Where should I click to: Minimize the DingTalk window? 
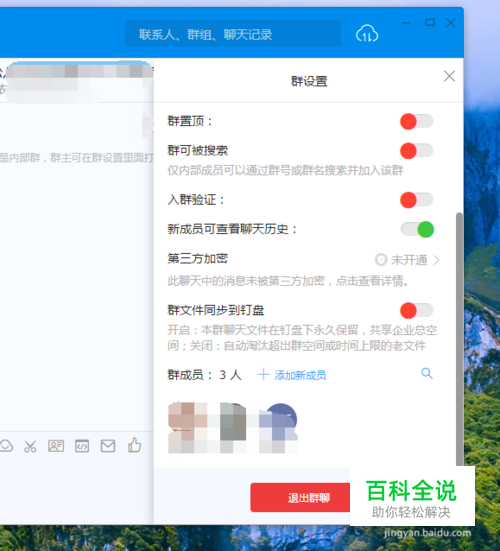tap(406, 23)
